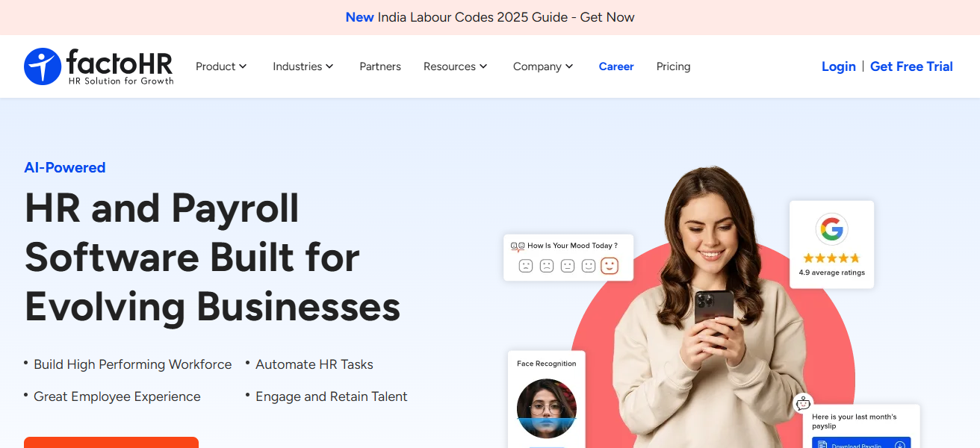This screenshot has height=448, width=980.
Task: Select the happiest mood face emoji
Action: pos(610,265)
